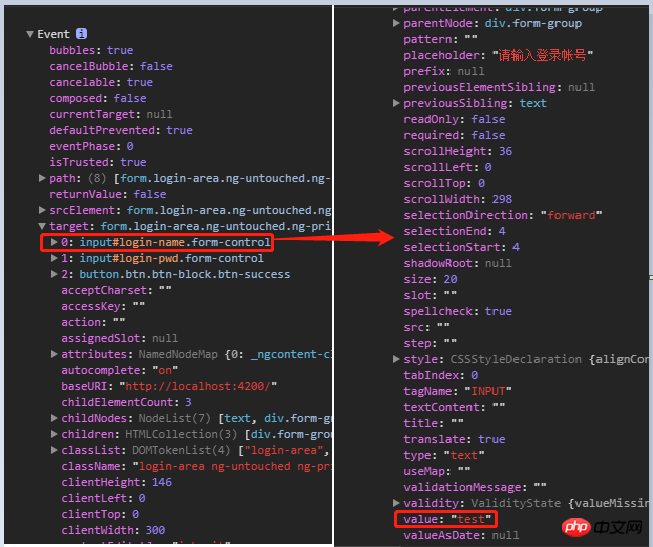Expand the children HTMLCollection(3) property
Viewport: 653px width, 547px height.
point(54,434)
